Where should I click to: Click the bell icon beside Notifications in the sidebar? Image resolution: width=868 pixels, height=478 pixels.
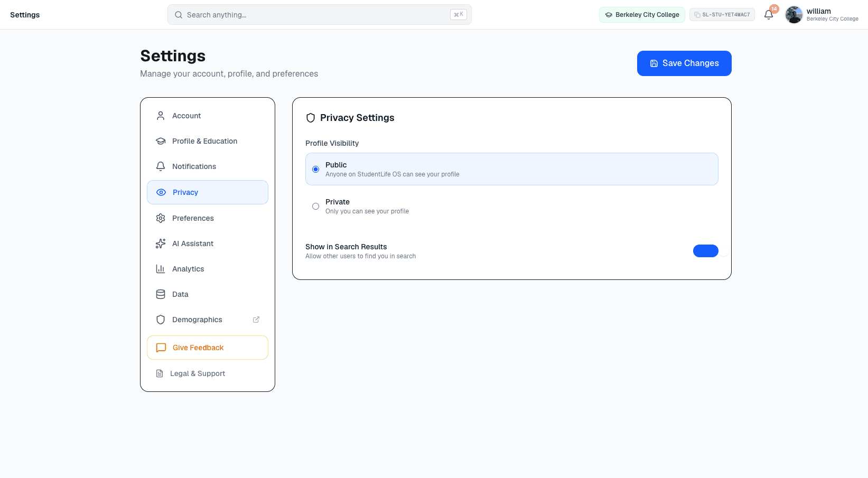[161, 166]
